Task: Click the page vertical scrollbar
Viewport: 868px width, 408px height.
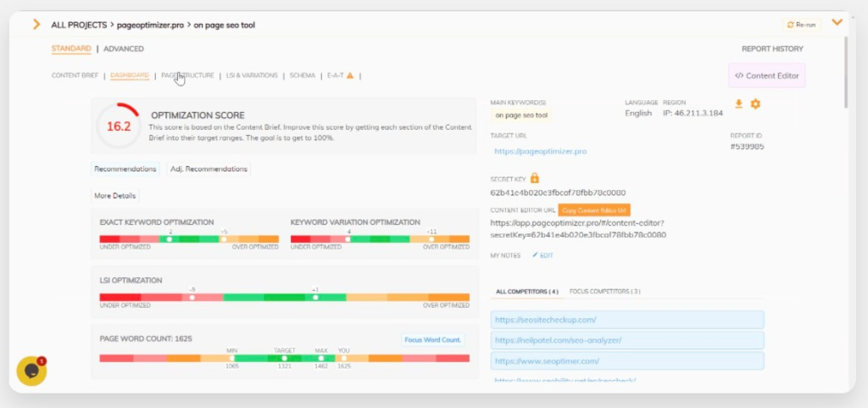Action: 845,72
